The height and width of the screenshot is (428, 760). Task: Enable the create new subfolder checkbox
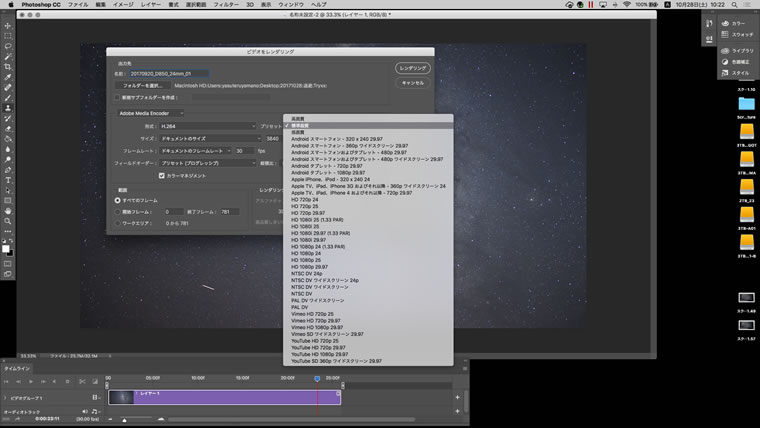point(117,97)
